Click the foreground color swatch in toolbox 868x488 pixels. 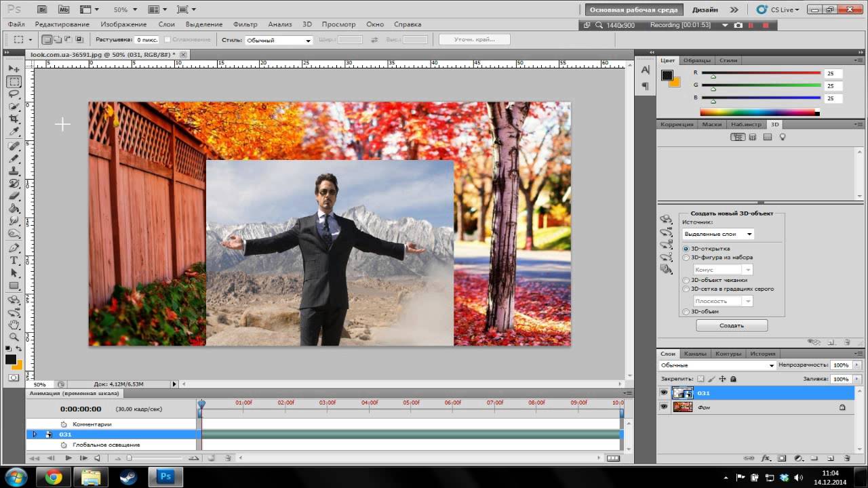pos(11,360)
